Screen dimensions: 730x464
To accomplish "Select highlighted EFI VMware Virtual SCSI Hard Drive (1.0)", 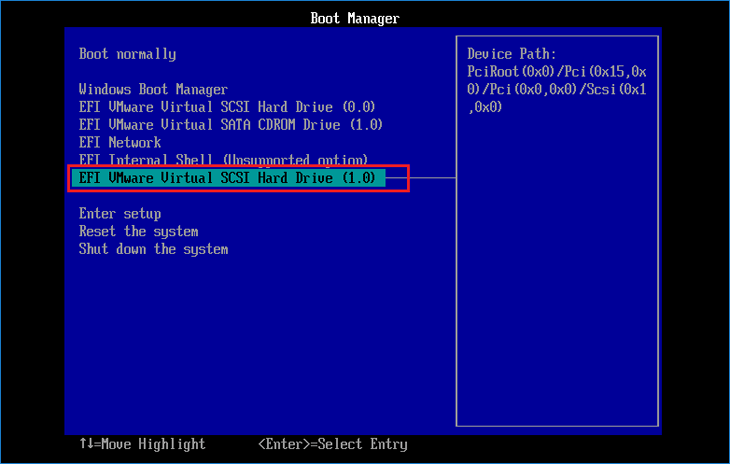I will click(228, 178).
